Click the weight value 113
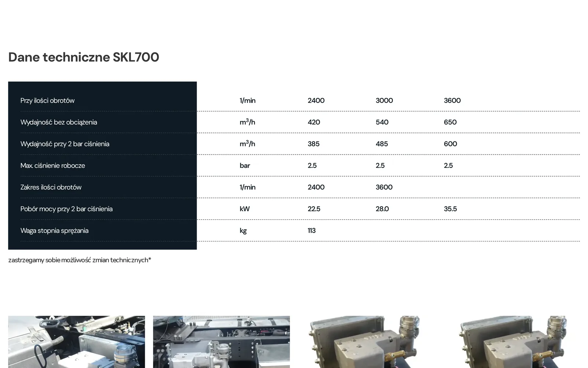The width and height of the screenshot is (588, 368). click(x=312, y=231)
